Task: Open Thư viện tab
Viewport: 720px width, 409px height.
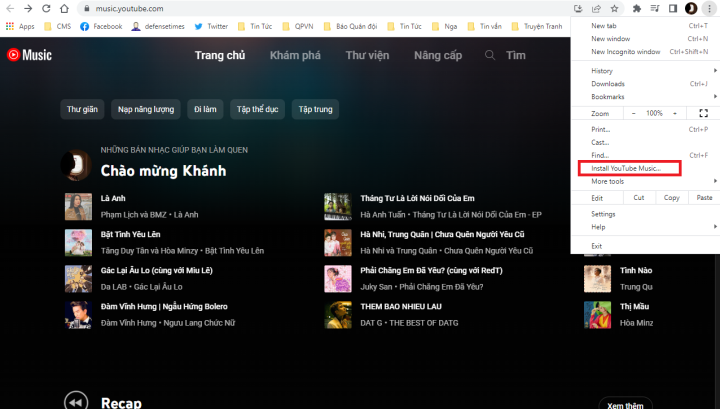Action: coord(367,55)
